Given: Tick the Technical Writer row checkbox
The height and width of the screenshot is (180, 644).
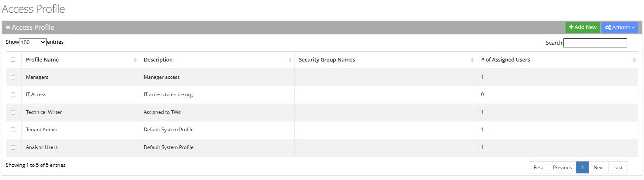Looking at the screenshot, I should point(13,112).
